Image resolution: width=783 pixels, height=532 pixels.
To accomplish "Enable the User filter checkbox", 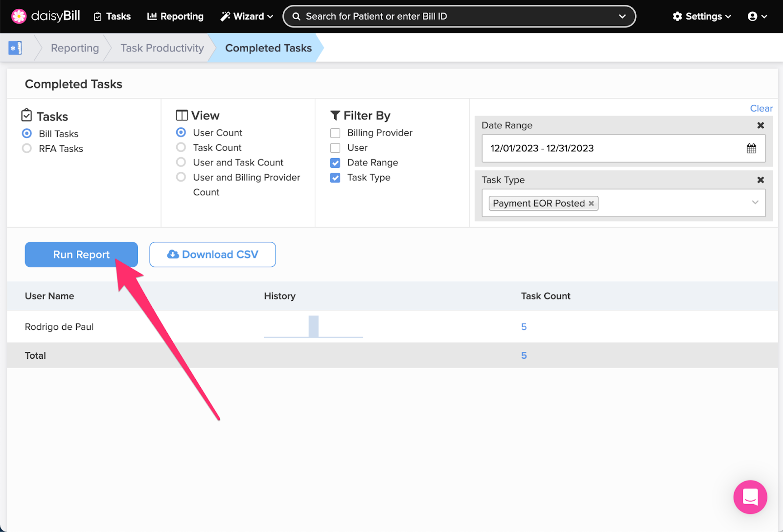I will [335, 148].
